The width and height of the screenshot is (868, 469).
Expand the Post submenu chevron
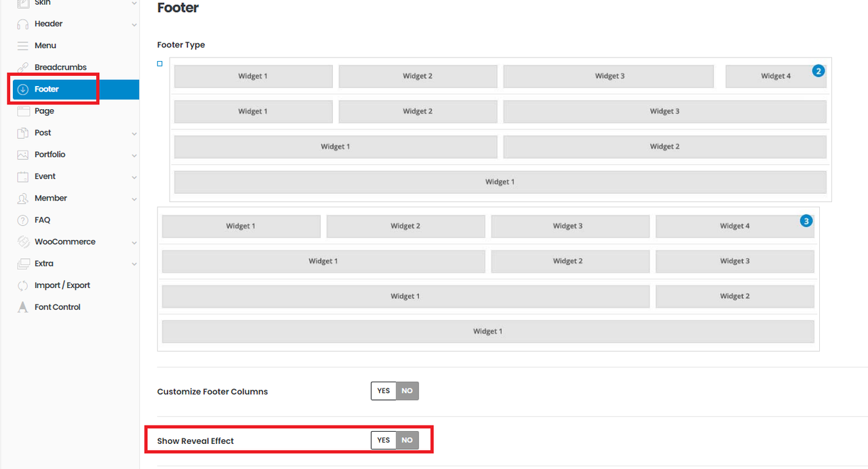(x=134, y=134)
